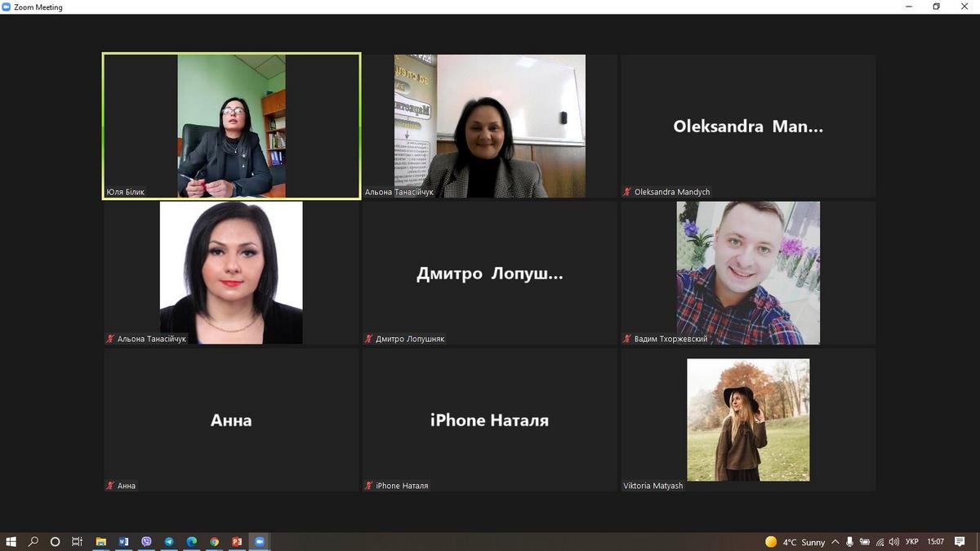Open the УКР input language switcher
Screen dimensions: 980x551
(x=911, y=542)
